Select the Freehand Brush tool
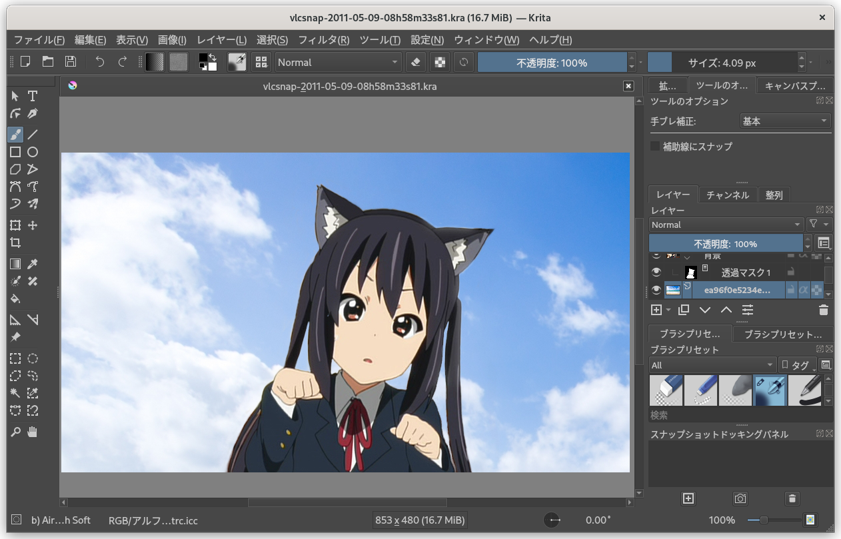The image size is (841, 539). click(x=15, y=134)
